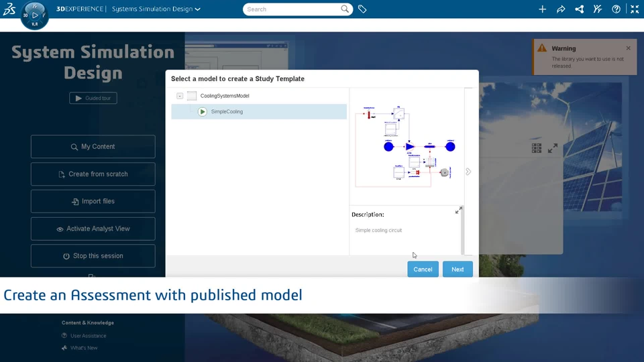
Task: Click the grid view icon in background panel
Action: click(537, 148)
